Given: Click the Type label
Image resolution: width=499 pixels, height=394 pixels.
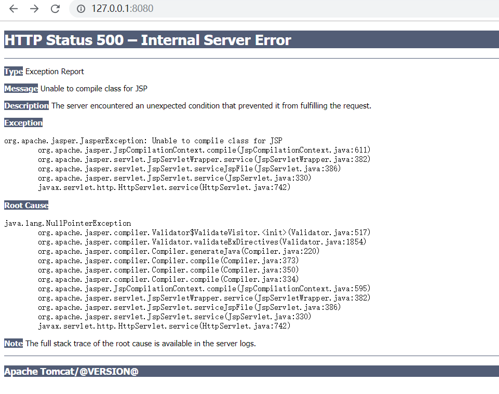Looking at the screenshot, I should point(13,71).
